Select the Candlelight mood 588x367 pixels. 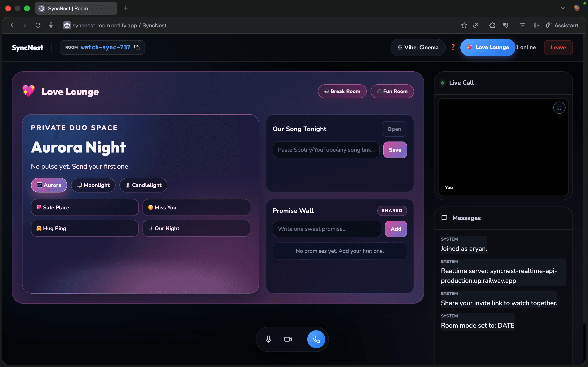tap(143, 185)
